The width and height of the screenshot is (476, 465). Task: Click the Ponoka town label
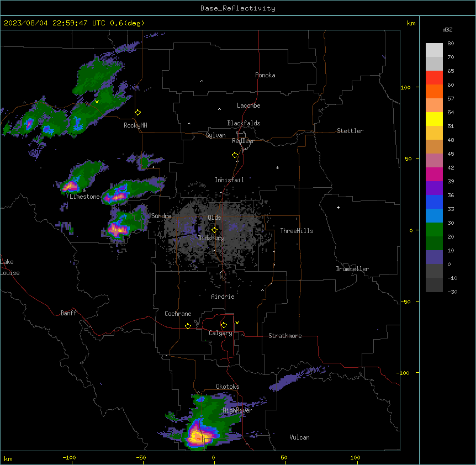(265, 75)
